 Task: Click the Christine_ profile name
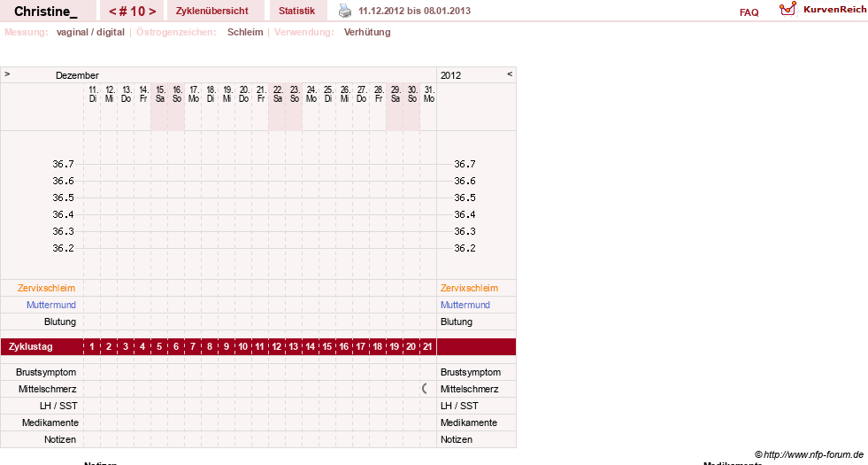click(x=46, y=11)
